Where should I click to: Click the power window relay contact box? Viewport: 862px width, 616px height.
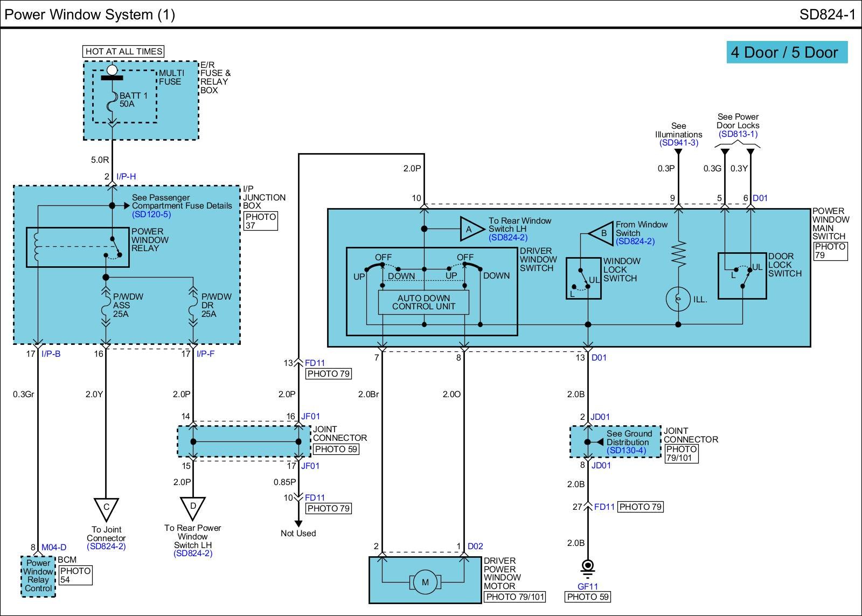pos(78,247)
